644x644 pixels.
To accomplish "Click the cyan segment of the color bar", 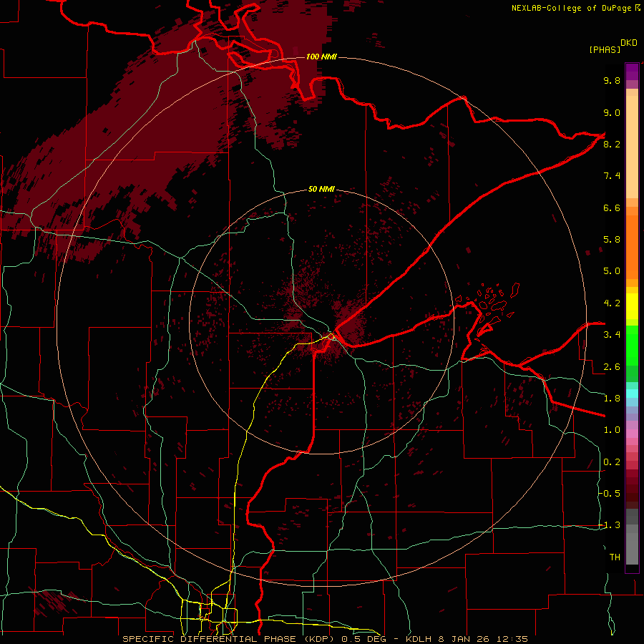I will (x=632, y=394).
